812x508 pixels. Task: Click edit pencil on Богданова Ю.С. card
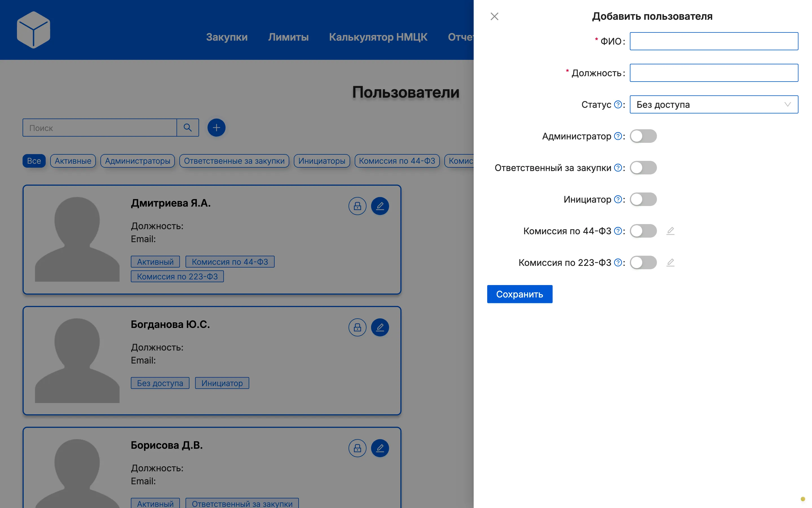click(x=380, y=327)
